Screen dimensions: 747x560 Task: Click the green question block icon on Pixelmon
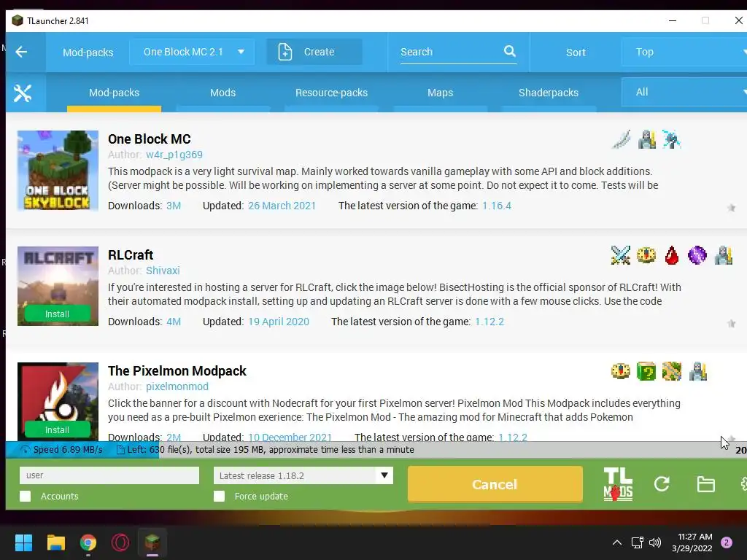pyautogui.click(x=646, y=371)
